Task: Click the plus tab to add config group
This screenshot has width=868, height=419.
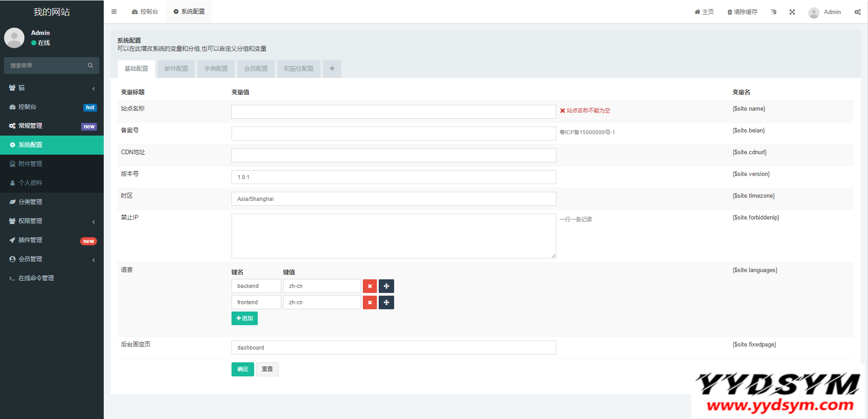Action: tap(332, 68)
